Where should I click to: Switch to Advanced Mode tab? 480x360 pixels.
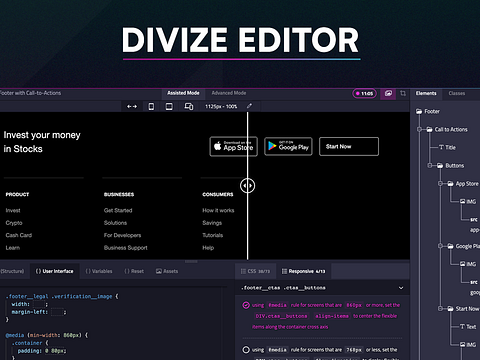click(x=229, y=93)
